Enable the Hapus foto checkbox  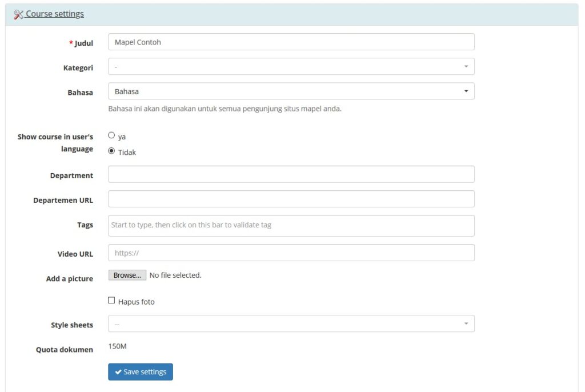pyautogui.click(x=111, y=301)
